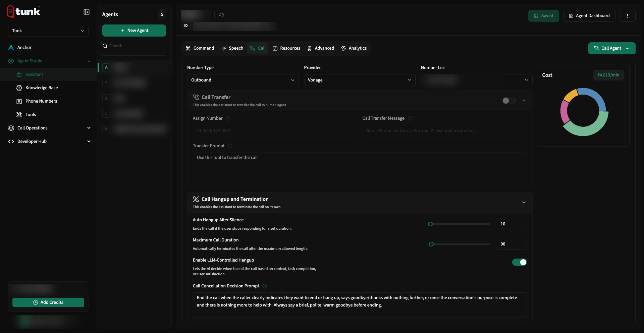Disable LLM-Controlled Hangup toggle

[x=519, y=262]
